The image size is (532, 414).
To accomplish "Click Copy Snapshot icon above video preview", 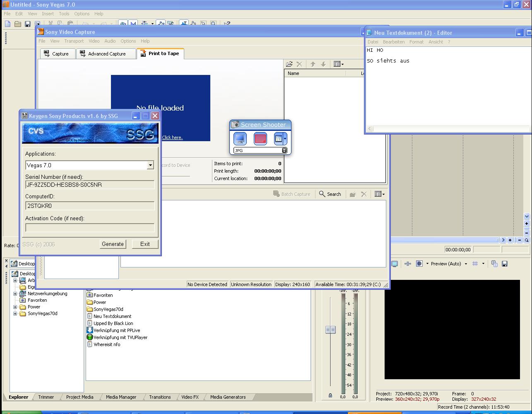I will (494, 264).
